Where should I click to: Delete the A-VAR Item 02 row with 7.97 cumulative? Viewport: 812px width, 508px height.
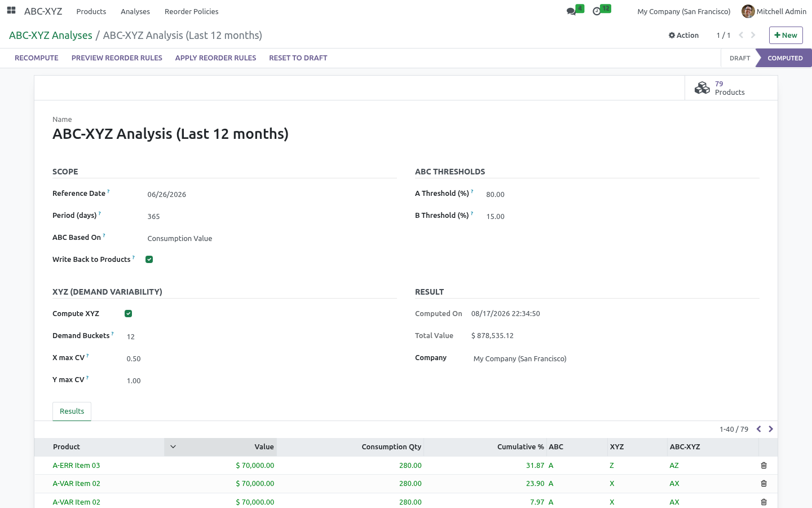764,502
